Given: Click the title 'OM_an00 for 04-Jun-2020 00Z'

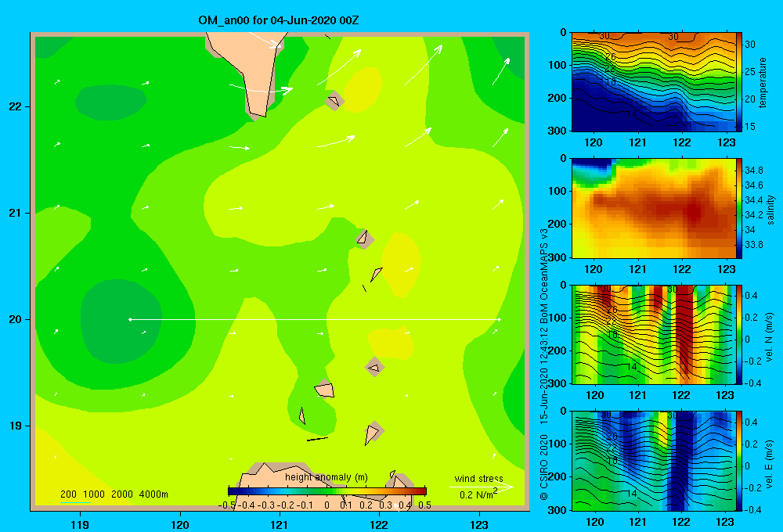Looking at the screenshot, I should [x=278, y=20].
